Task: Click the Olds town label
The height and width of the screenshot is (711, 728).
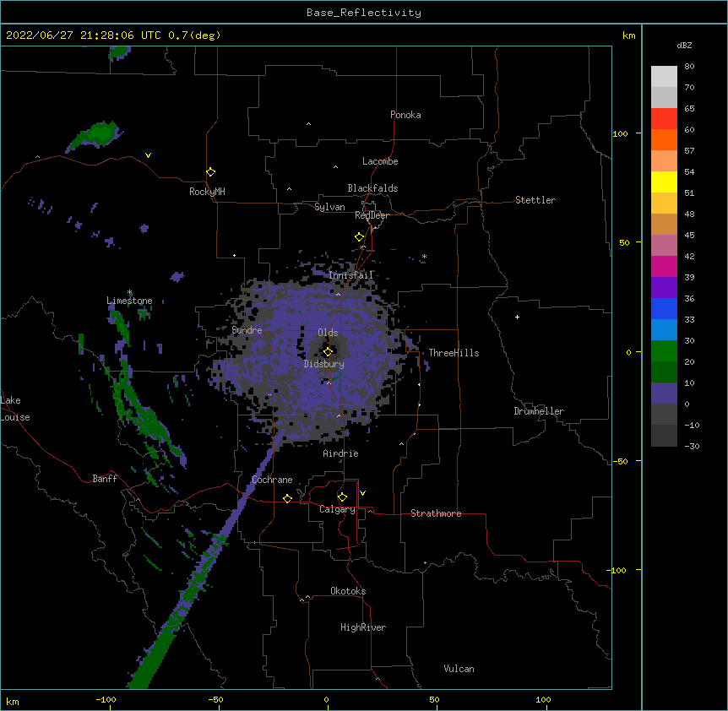Action: click(x=328, y=333)
